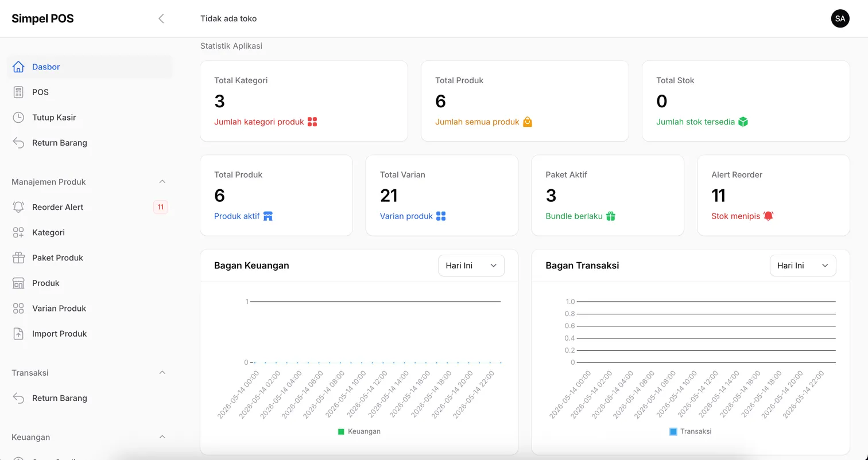The width and height of the screenshot is (868, 460).
Task: Click the Paket Aktif card
Action: 607,196
